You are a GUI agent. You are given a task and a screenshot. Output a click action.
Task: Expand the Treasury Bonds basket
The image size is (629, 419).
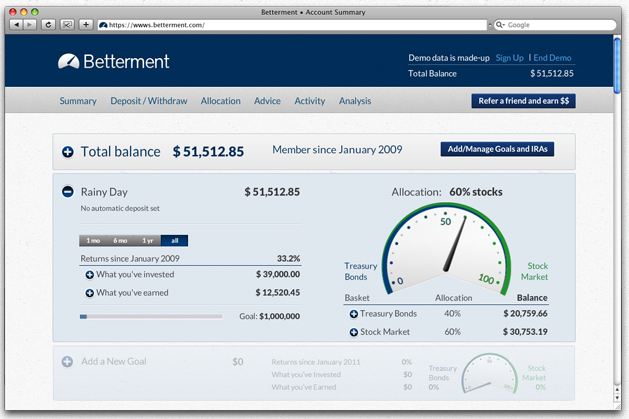[353, 314]
